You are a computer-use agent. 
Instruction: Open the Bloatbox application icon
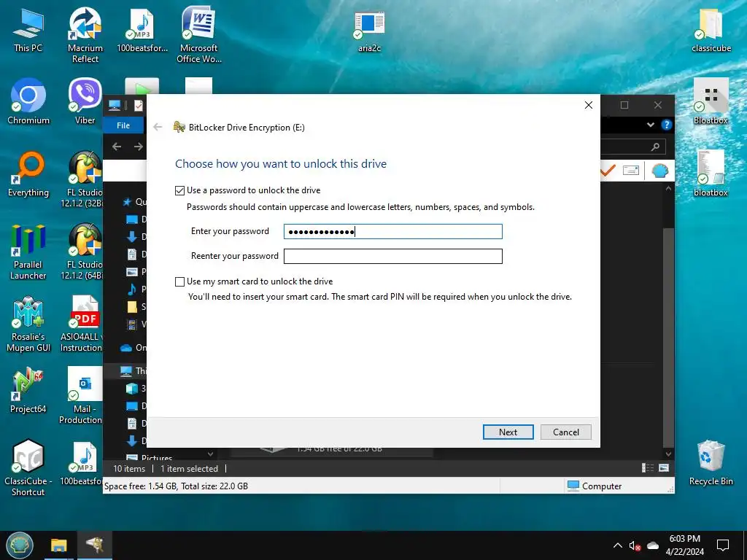tap(711, 102)
